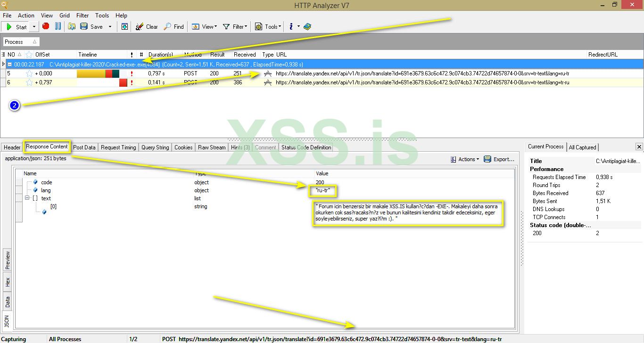Image resolution: width=644 pixels, height=343 pixels.
Task: Click the red warning mark on row 6
Action: (x=132, y=82)
